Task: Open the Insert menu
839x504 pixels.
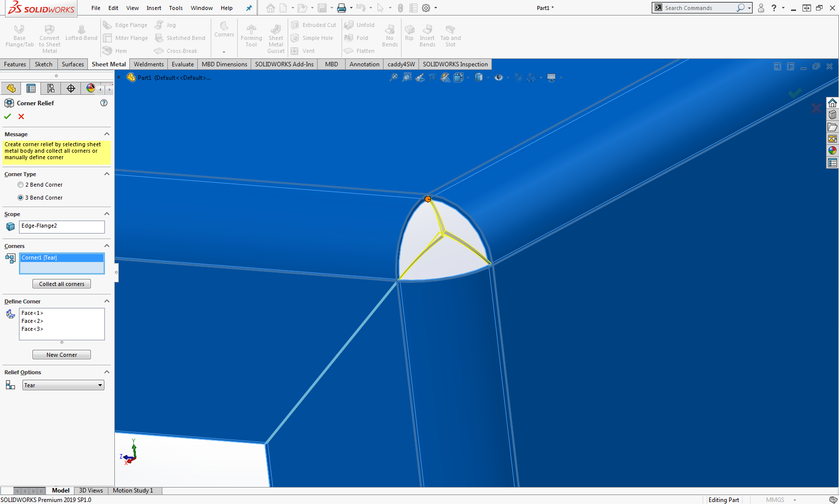Action: click(x=154, y=8)
